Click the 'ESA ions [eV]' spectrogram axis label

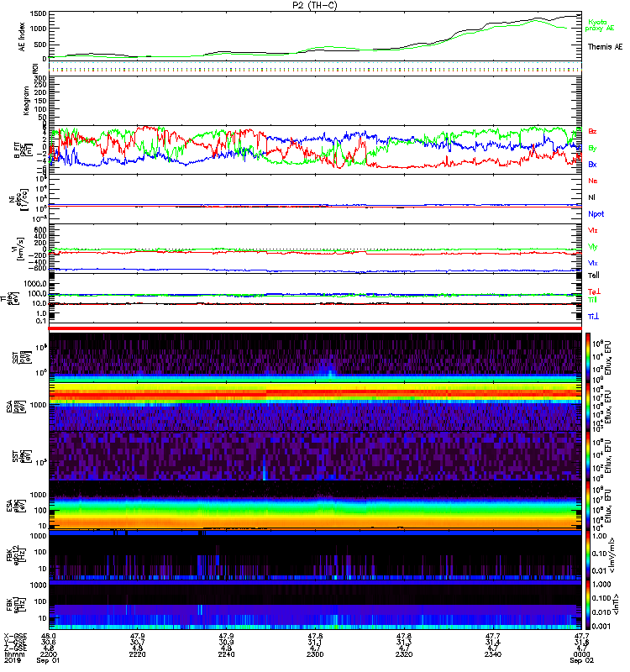16,407
